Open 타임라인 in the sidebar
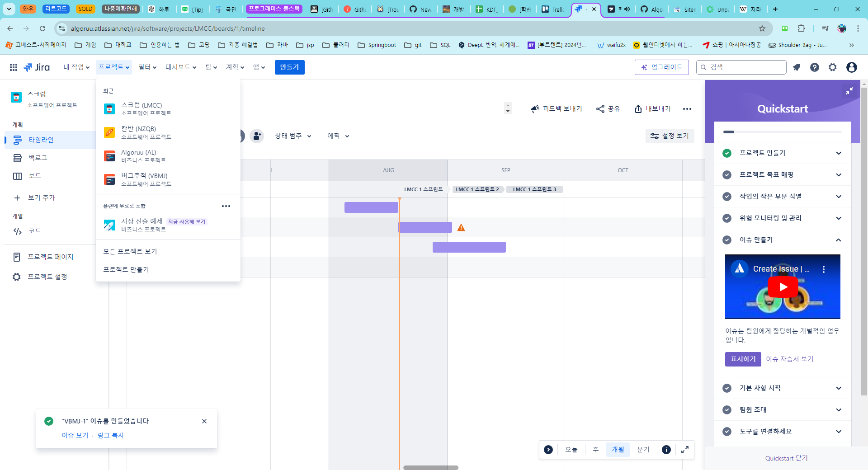 (x=51, y=140)
